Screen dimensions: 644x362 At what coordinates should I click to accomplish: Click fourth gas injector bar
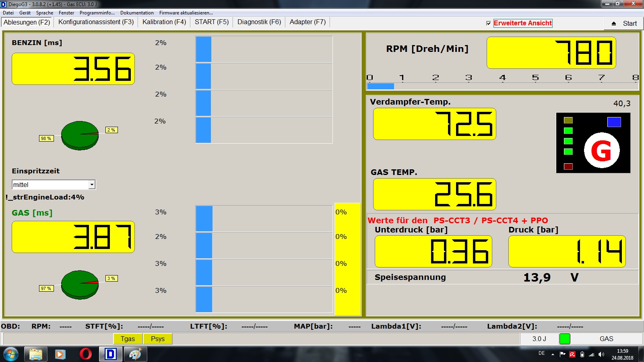pyautogui.click(x=264, y=299)
